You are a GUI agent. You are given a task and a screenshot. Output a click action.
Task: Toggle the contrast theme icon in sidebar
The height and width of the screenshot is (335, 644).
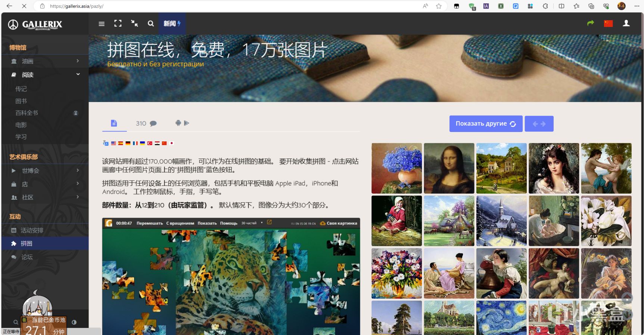point(74,322)
